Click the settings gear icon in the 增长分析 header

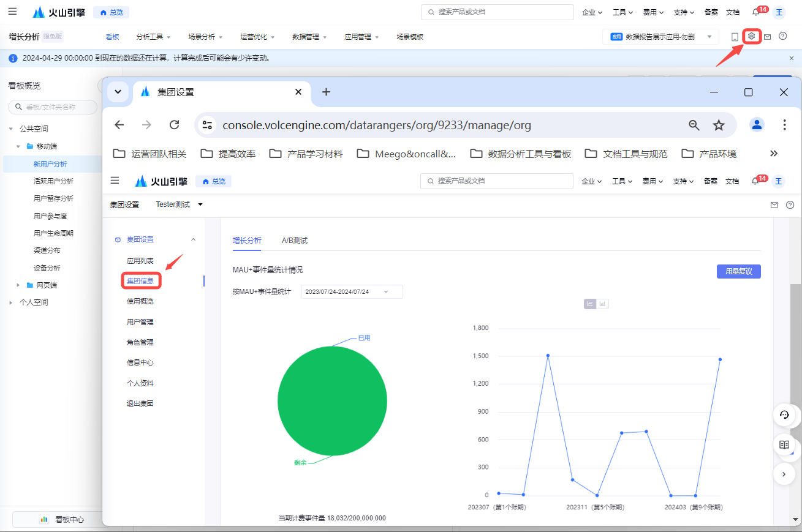point(752,37)
